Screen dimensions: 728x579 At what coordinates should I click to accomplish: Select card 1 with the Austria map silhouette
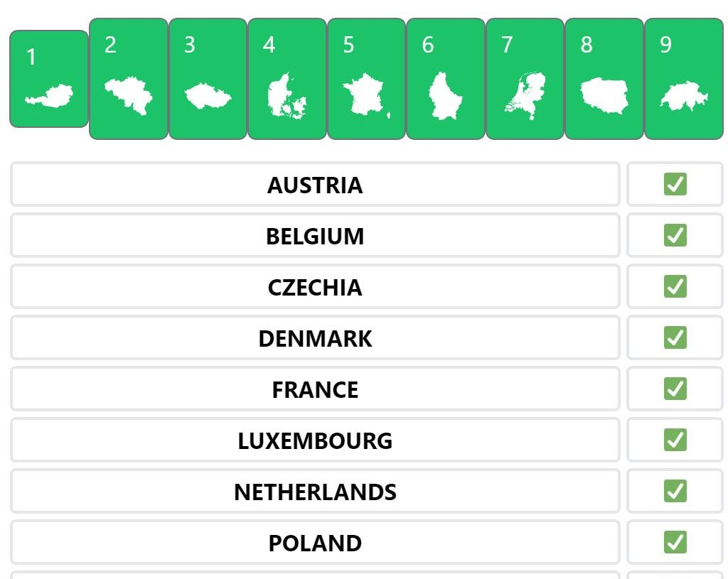point(49,79)
